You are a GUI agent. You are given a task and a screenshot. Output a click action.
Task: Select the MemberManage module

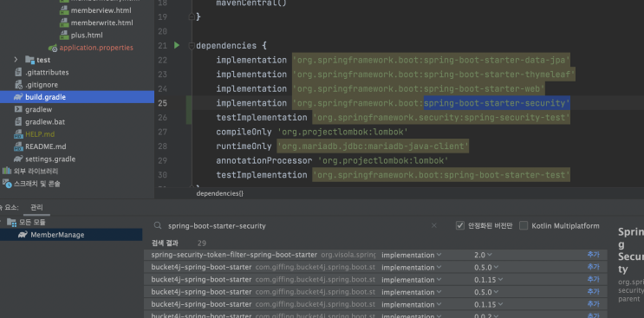(x=57, y=235)
